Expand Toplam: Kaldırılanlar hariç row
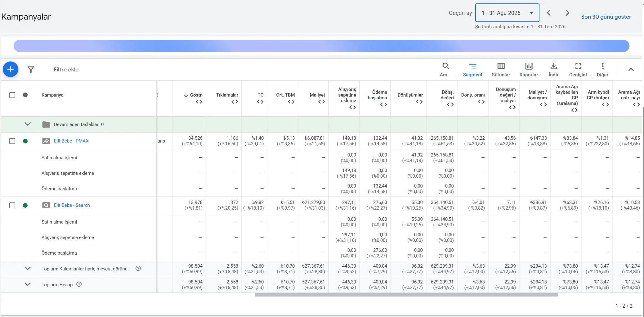This screenshot has height=317, width=644. point(28,269)
